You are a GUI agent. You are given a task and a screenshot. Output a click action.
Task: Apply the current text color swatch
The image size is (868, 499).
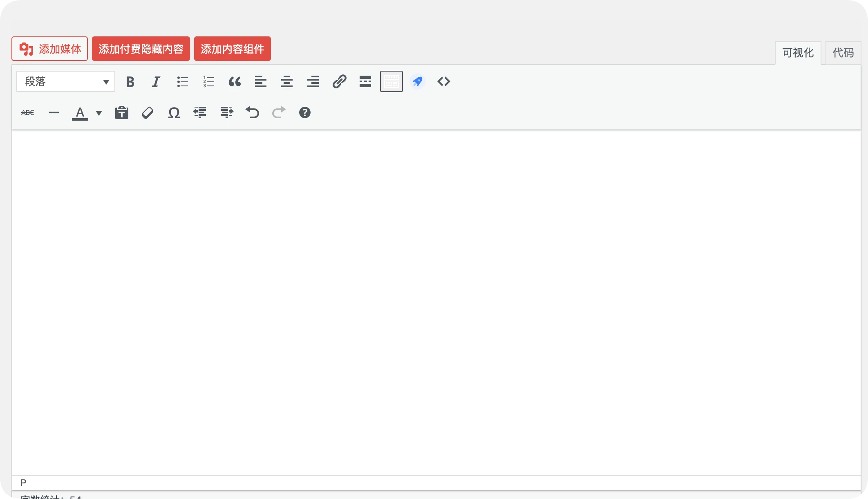[80, 113]
